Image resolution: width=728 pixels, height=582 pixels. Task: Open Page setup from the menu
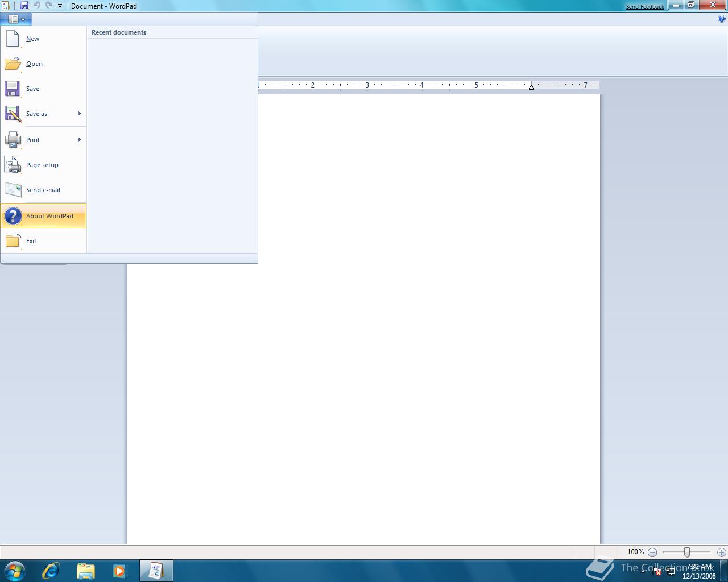[x=43, y=165]
